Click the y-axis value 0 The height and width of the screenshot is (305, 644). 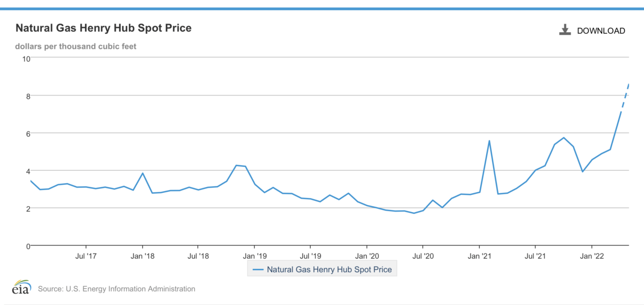tap(28, 246)
